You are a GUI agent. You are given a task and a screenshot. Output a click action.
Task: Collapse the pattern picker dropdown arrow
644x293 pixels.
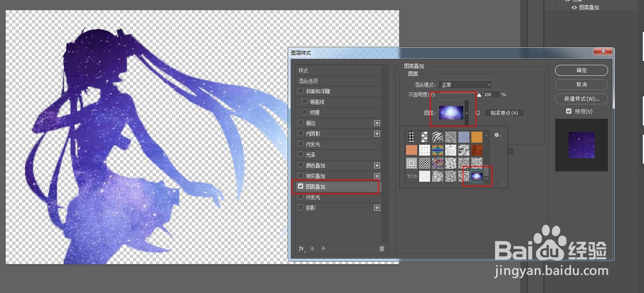pyautogui.click(x=466, y=113)
